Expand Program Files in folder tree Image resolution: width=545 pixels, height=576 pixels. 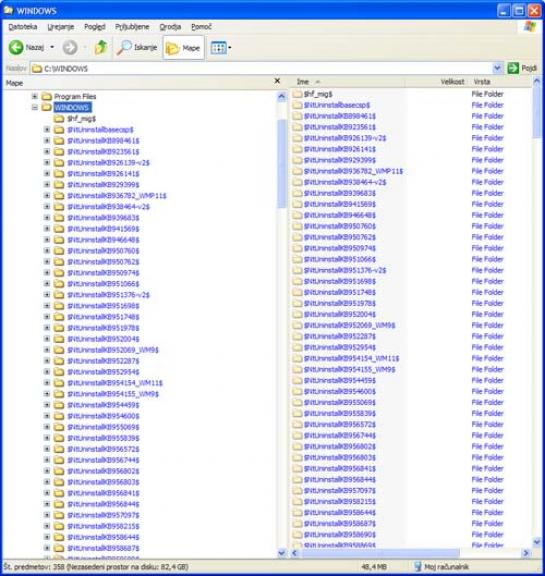coord(35,96)
